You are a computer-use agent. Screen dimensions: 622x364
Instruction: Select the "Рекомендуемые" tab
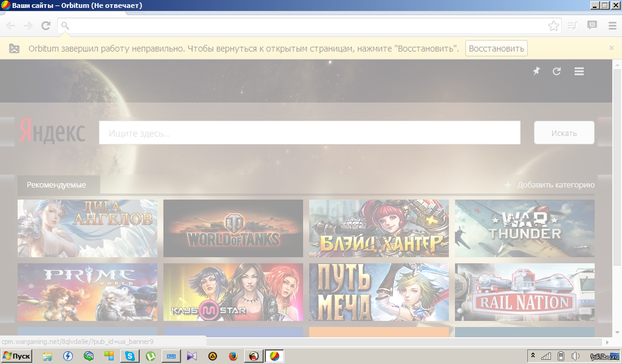[56, 184]
